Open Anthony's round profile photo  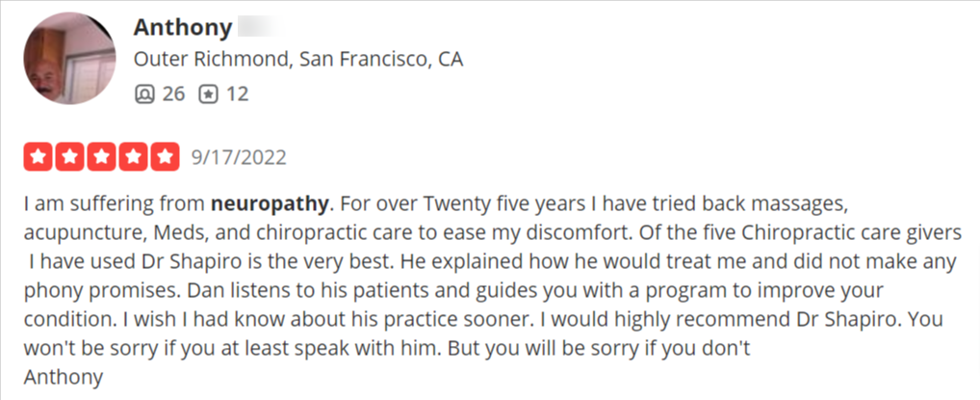[x=69, y=58]
